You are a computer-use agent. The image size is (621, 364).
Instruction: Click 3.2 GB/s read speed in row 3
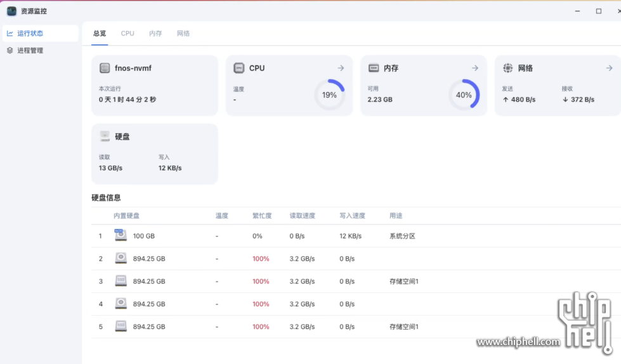pos(302,281)
